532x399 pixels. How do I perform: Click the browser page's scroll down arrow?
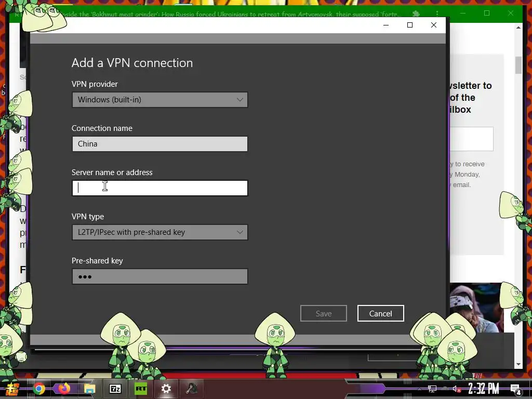518,364
